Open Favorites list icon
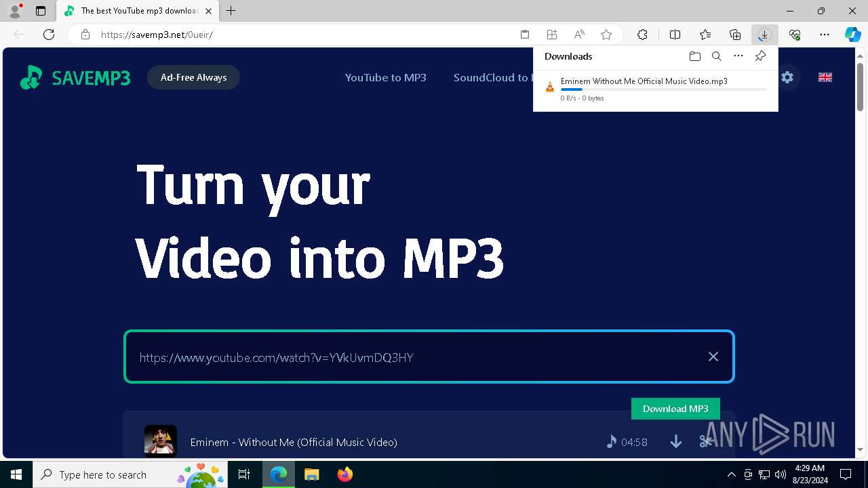Viewport: 868px width, 488px height. (705, 35)
